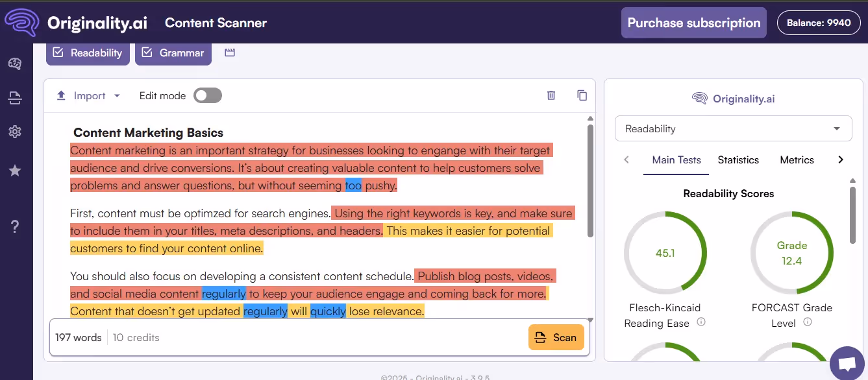The height and width of the screenshot is (380, 868).
Task: Click the '197 words' counter
Action: click(x=79, y=337)
